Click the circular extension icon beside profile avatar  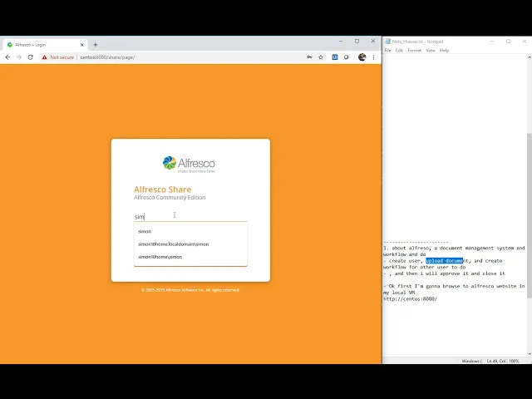346,57
